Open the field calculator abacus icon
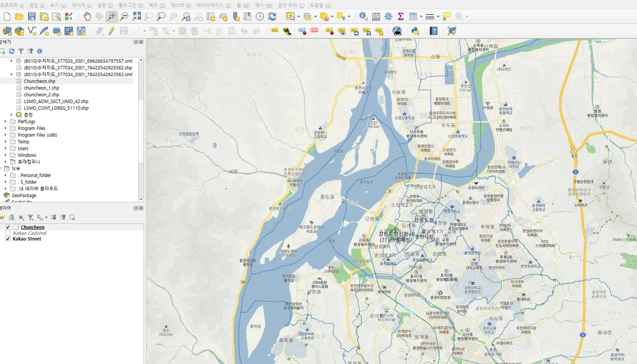The height and width of the screenshot is (364, 637). [x=376, y=17]
